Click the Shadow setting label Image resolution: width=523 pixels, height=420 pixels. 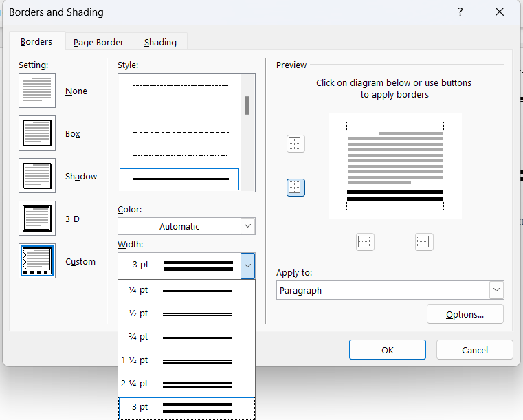click(x=81, y=176)
